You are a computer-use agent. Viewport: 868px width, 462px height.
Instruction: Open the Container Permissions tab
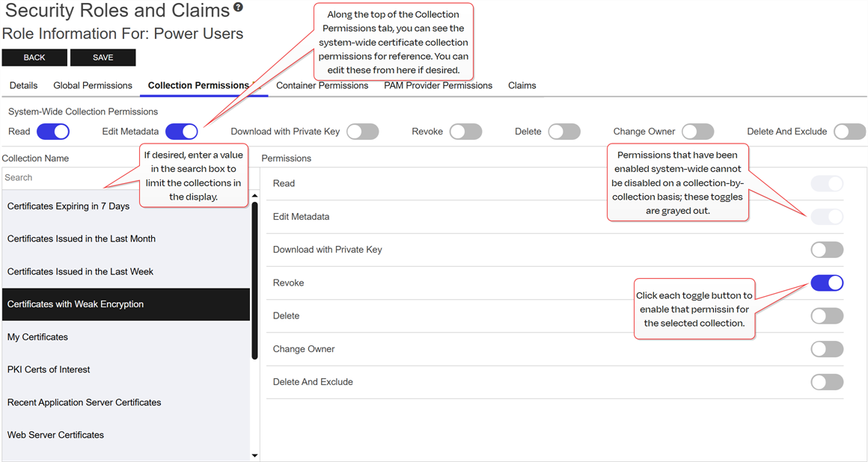[x=322, y=86]
